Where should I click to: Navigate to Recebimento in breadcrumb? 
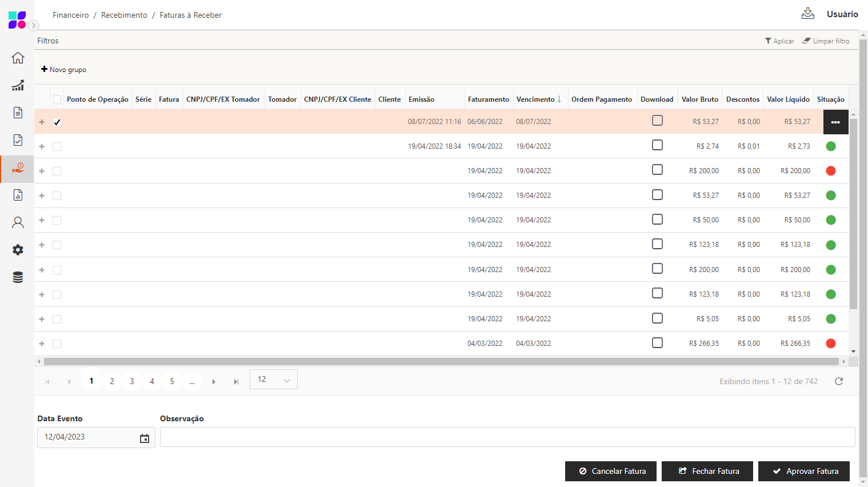(x=124, y=15)
